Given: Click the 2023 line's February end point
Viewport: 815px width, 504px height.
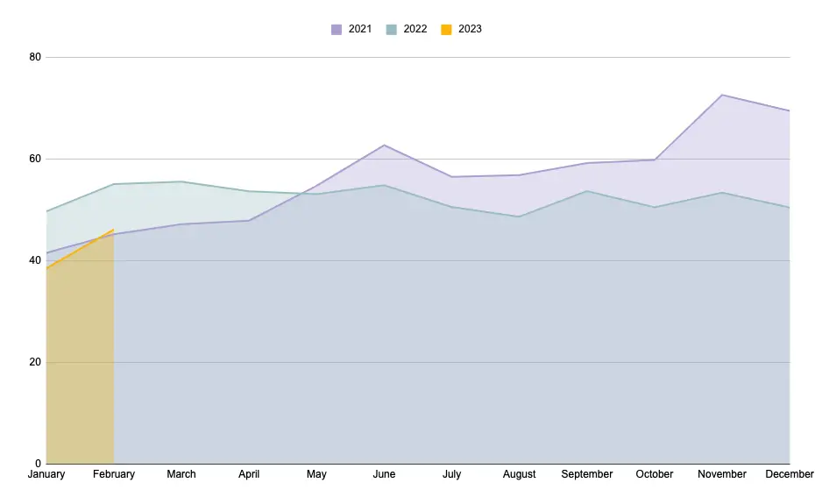Looking at the screenshot, I should coord(113,230).
